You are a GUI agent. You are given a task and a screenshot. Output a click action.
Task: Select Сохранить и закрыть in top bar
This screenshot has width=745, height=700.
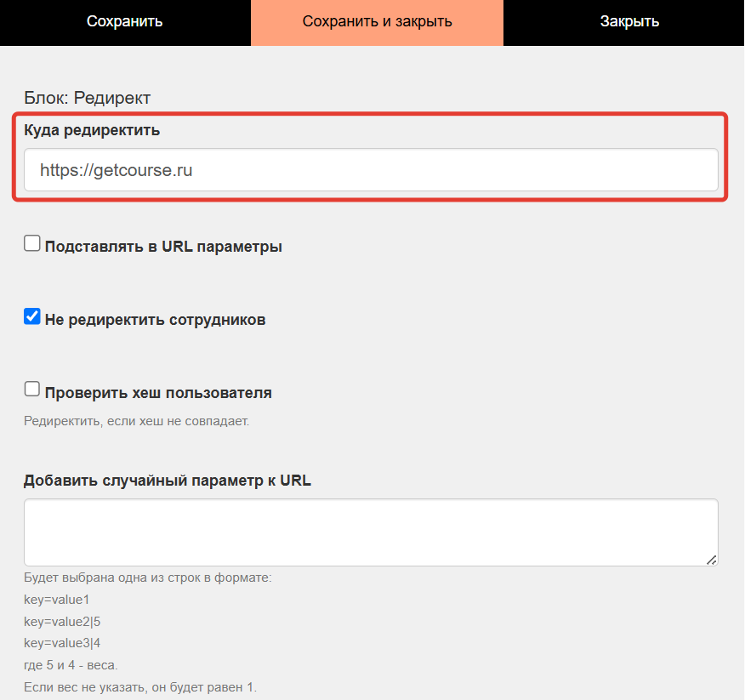click(377, 22)
